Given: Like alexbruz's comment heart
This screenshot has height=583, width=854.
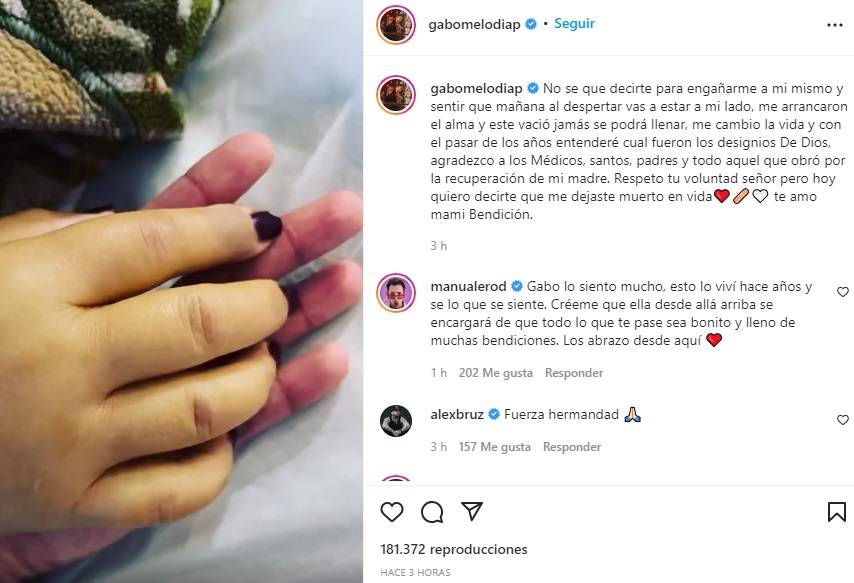Looking at the screenshot, I should pyautogui.click(x=843, y=420).
